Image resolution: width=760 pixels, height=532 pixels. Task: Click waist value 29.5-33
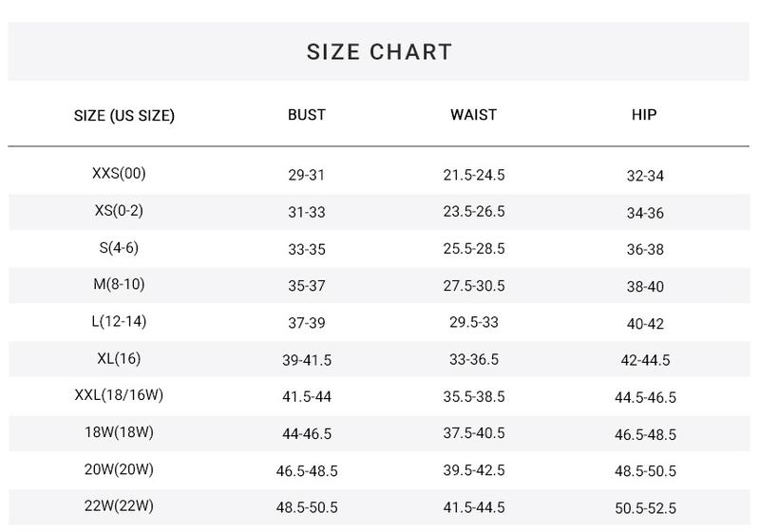coord(473,323)
